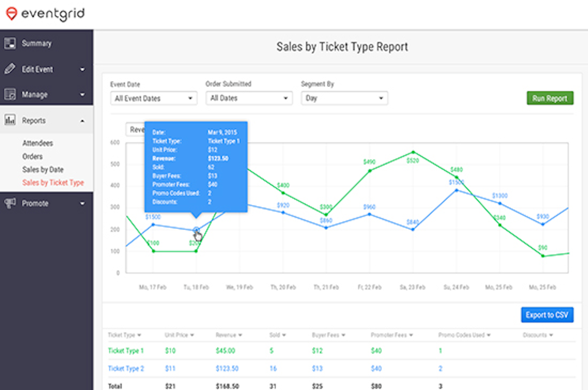Collapse the Reports section
The width and height of the screenshot is (588, 390).
83,120
